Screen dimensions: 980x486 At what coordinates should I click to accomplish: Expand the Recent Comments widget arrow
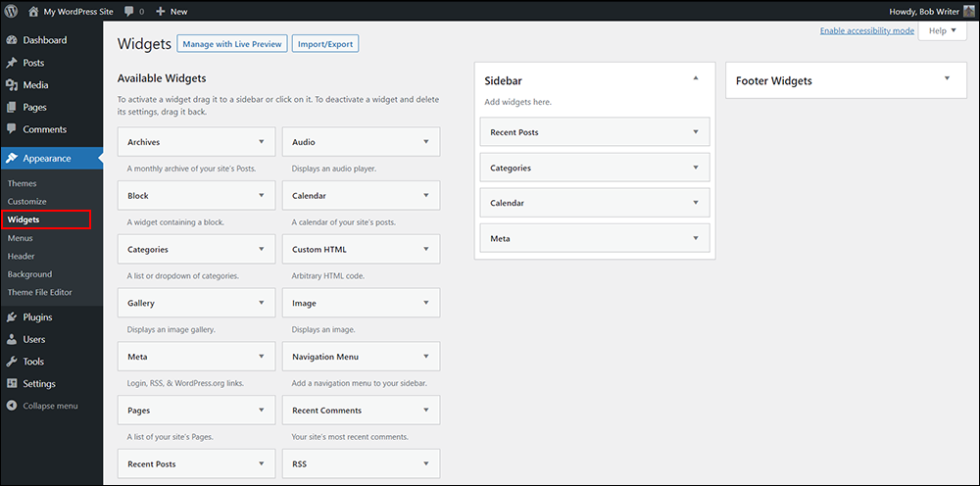[425, 411]
